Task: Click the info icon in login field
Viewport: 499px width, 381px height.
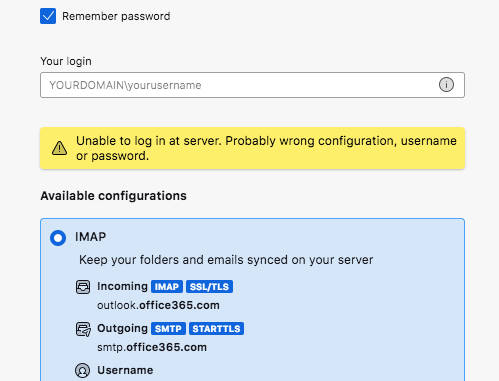Action: 446,85
